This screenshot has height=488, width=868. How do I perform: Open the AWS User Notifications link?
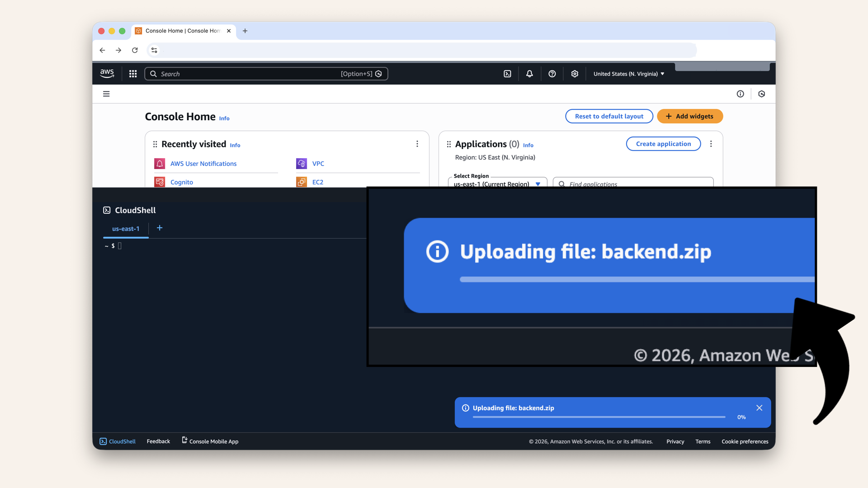point(203,164)
